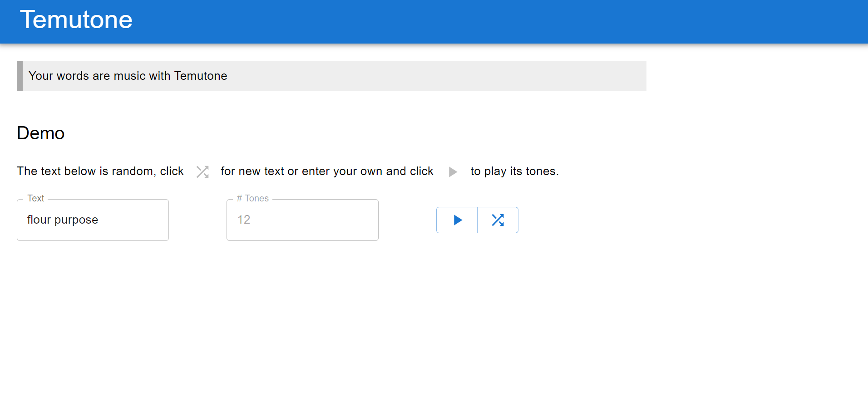
Task: Click the Temutone title in the header
Action: (76, 20)
